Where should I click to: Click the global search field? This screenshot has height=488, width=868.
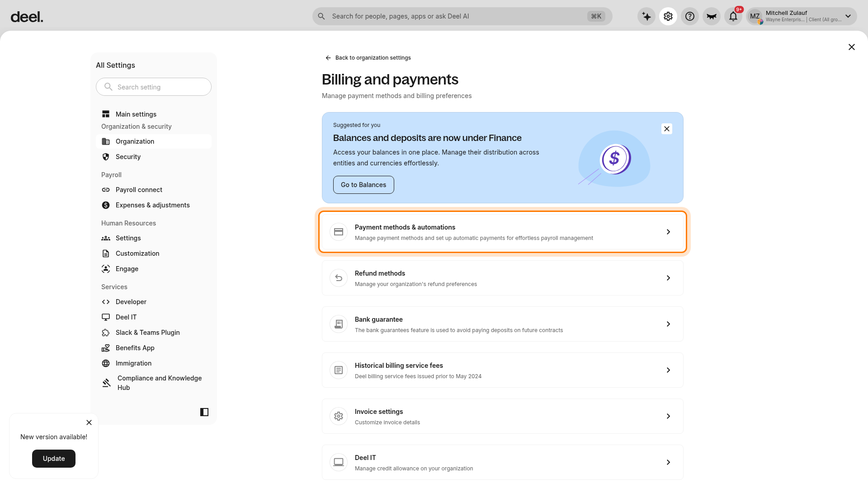click(x=462, y=16)
